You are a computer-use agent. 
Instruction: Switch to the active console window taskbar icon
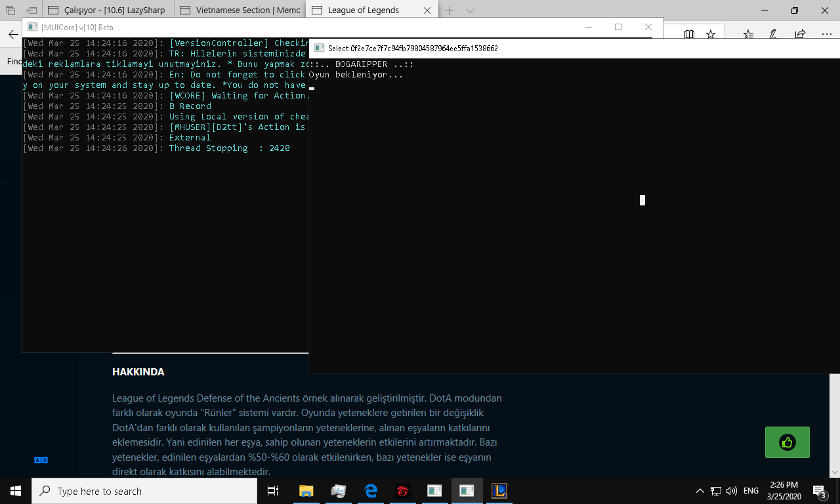click(467, 491)
